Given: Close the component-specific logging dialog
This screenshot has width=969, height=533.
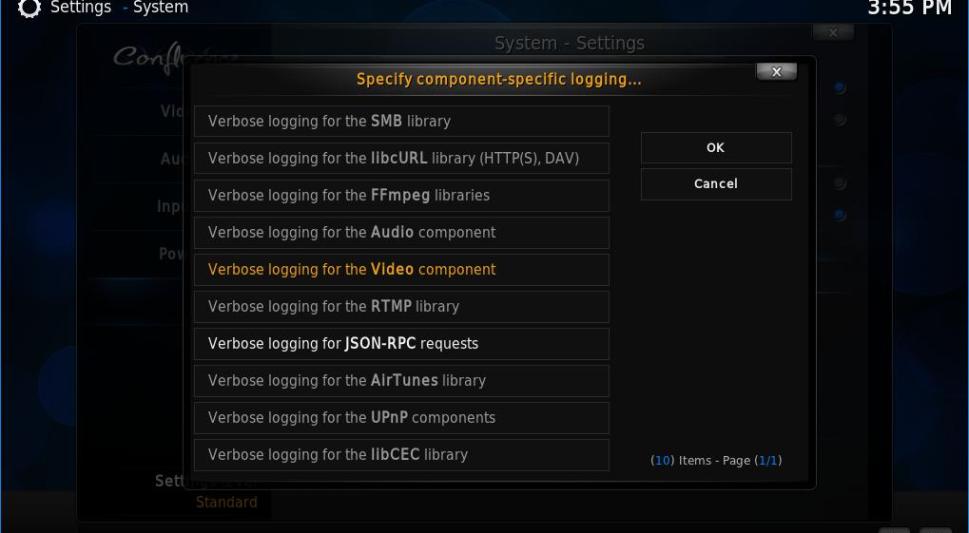Looking at the screenshot, I should [776, 72].
